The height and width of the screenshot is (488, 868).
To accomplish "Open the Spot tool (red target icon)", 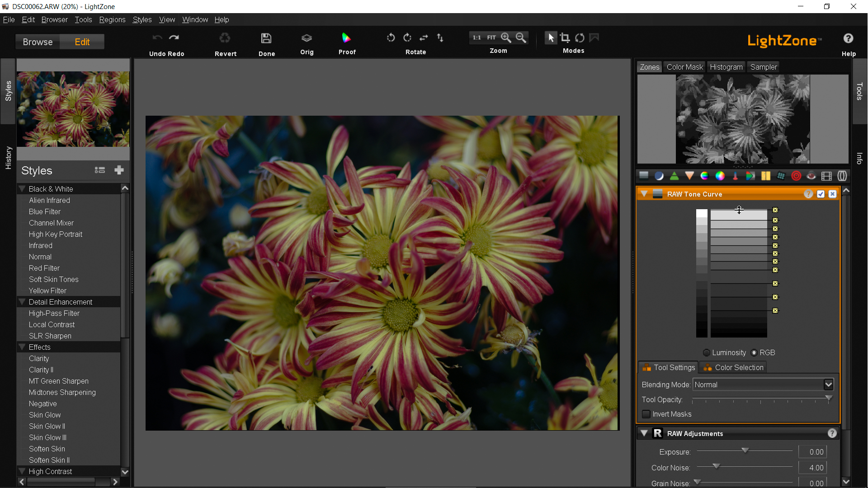I will [797, 176].
